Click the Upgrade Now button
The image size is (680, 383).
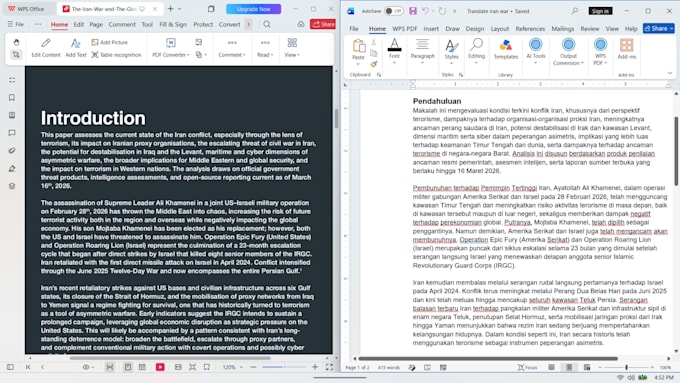(x=253, y=9)
